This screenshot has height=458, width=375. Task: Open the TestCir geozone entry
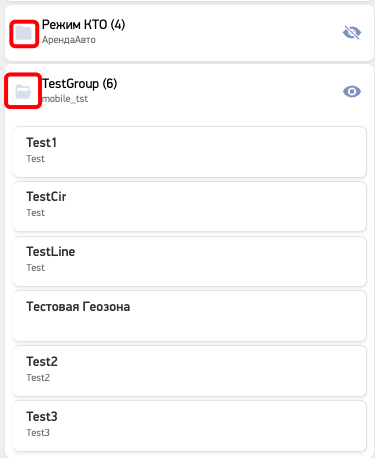(189, 206)
